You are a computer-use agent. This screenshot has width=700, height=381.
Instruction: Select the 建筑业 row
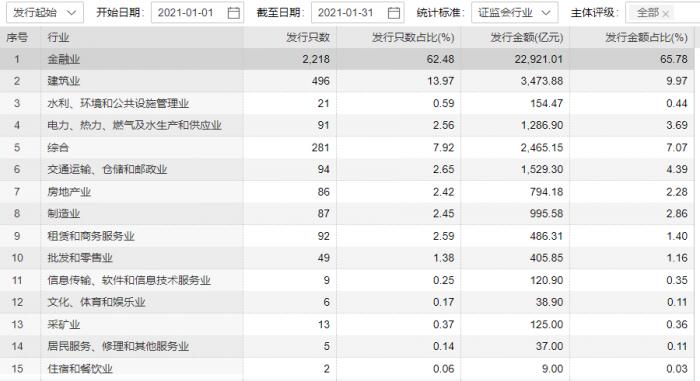pos(347,81)
